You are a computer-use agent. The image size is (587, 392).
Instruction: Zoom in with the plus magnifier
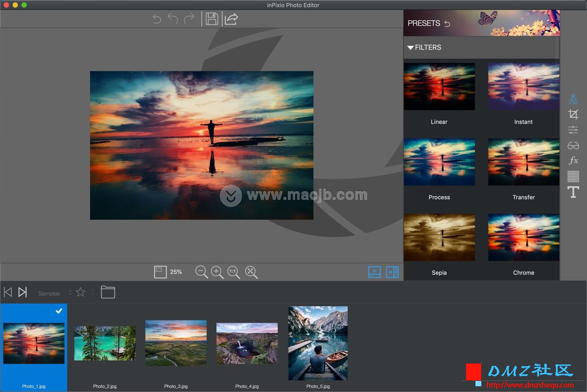click(217, 272)
